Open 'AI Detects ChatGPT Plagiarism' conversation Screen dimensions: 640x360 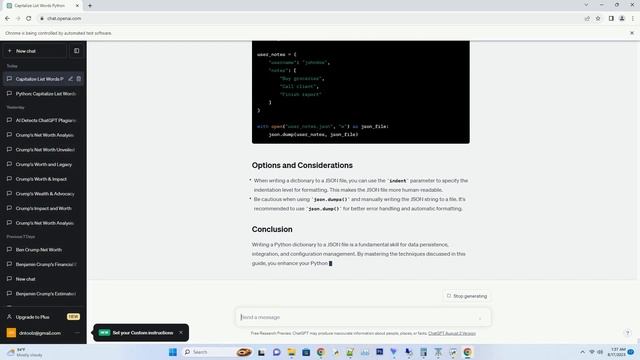[x=43, y=120]
